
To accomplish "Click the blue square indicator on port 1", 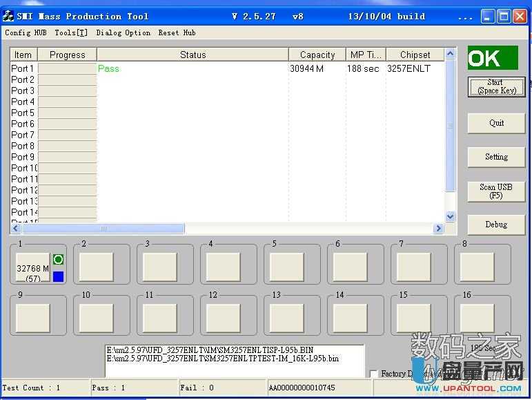I will pos(59,276).
